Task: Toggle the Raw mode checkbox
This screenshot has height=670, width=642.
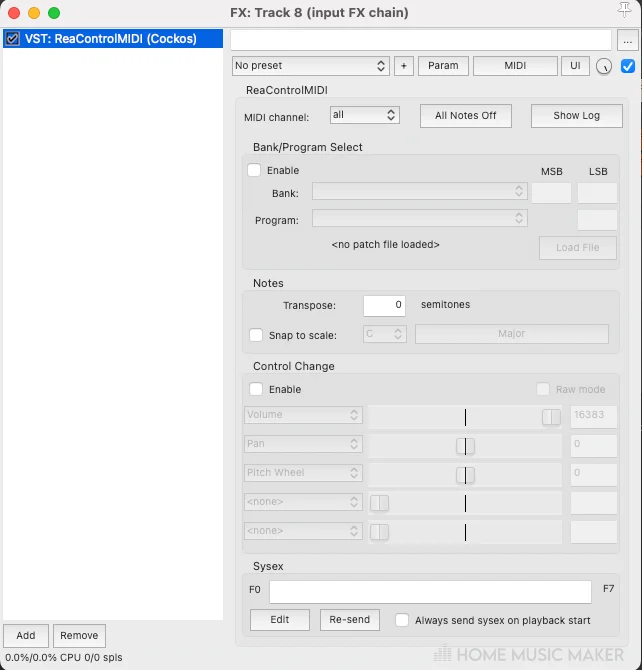Action: 543,389
